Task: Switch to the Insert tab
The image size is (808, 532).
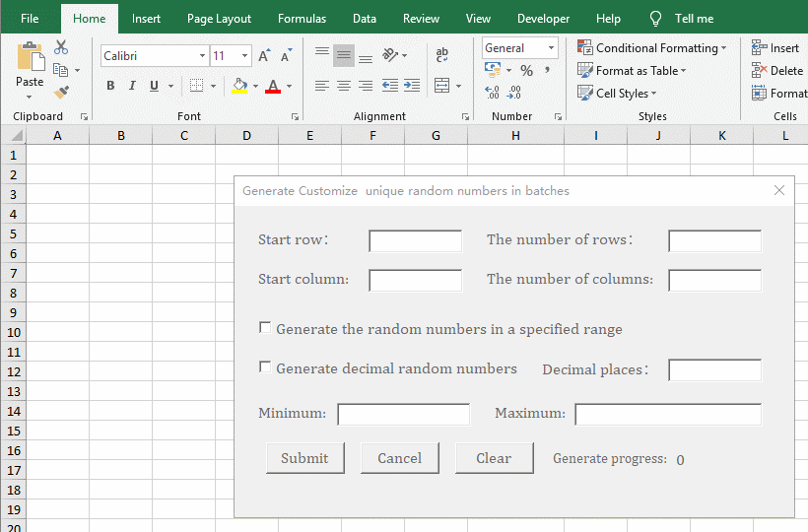Action: [146, 19]
